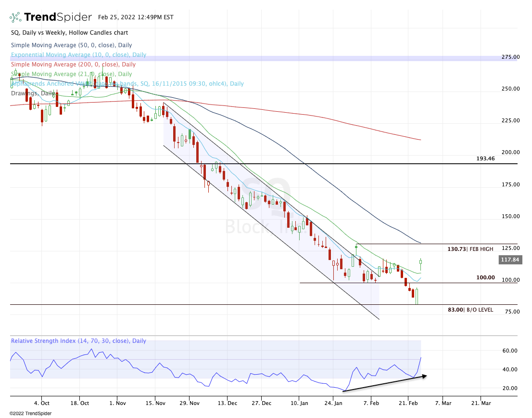
Task: Click the 275.00 price axis label
Action: point(511,57)
